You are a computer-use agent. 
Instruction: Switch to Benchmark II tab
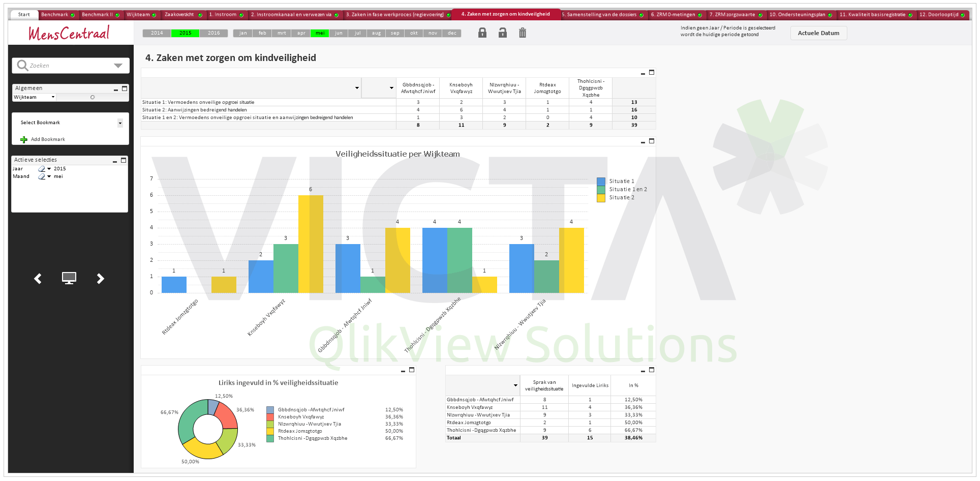[x=100, y=15]
